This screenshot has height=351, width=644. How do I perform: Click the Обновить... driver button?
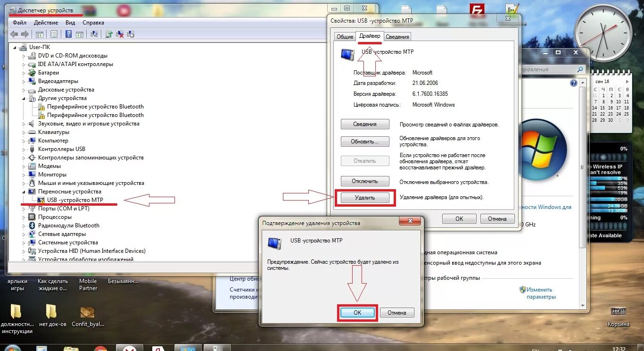pyautogui.click(x=365, y=142)
